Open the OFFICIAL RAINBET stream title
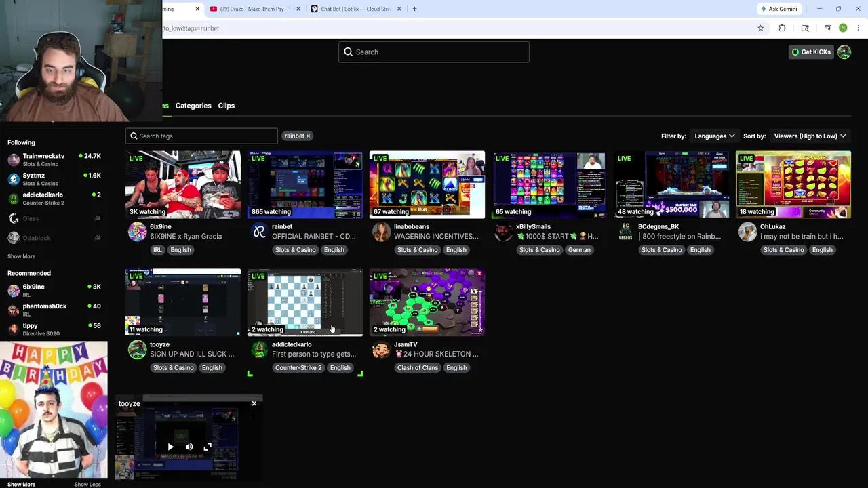 click(x=313, y=237)
